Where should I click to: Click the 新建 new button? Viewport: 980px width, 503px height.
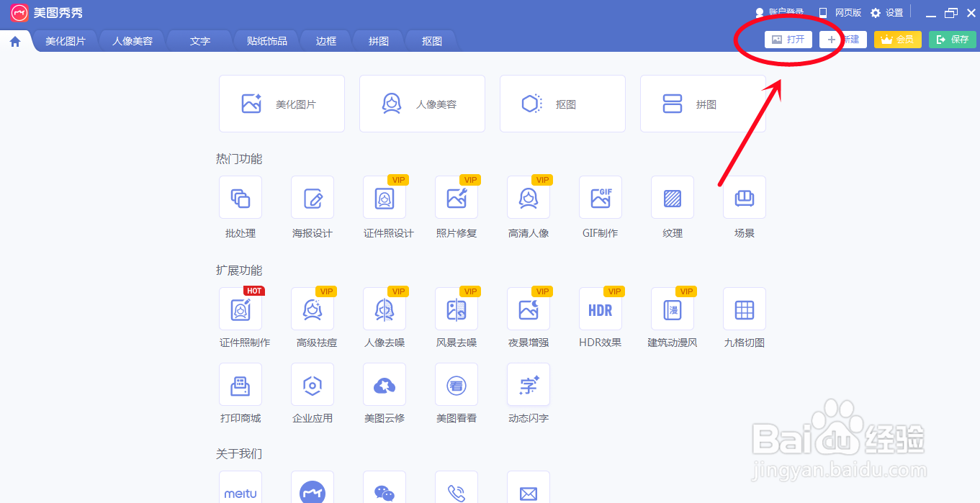tap(843, 40)
